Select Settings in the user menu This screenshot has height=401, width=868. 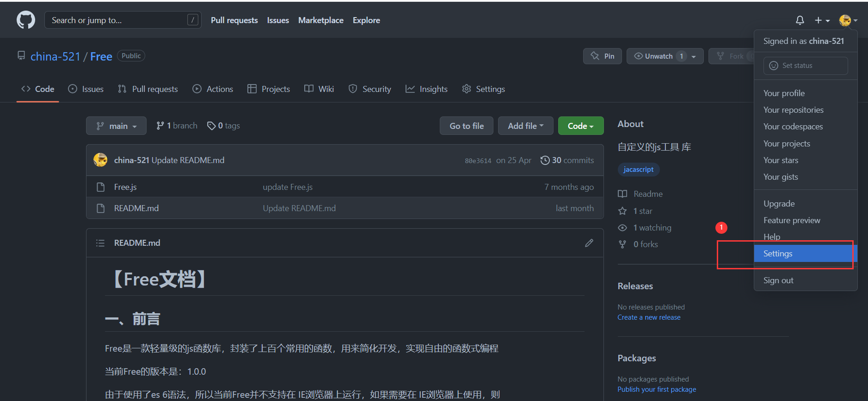pyautogui.click(x=806, y=254)
